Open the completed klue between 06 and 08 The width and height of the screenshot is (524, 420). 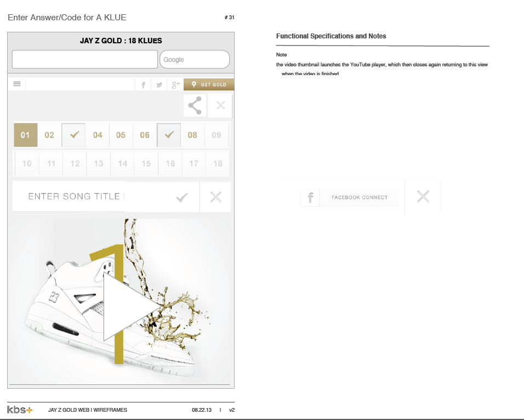pos(169,135)
